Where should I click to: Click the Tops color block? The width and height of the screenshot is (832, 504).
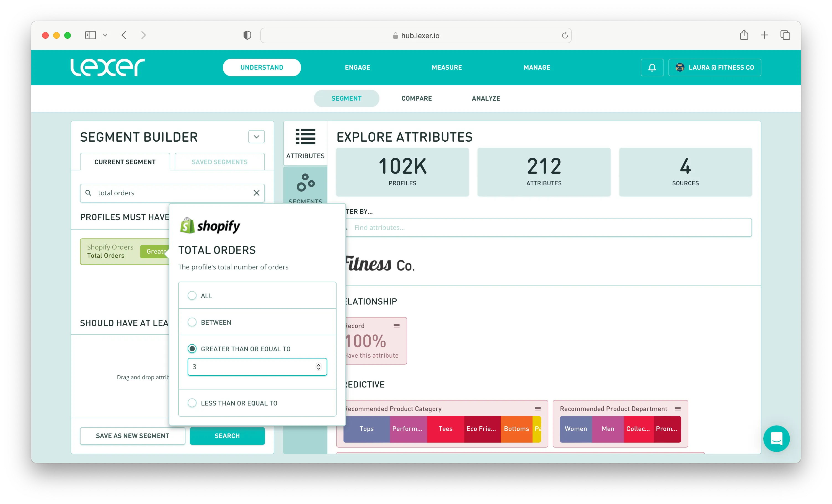point(366,429)
